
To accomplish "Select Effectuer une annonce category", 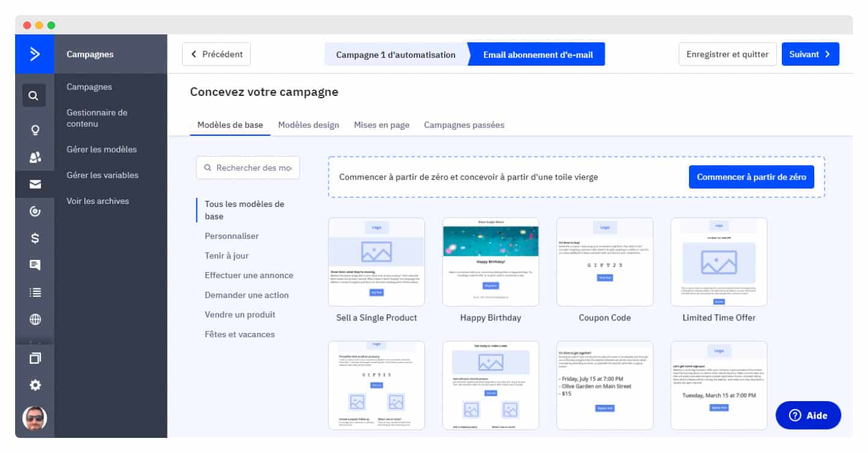I will tap(249, 275).
